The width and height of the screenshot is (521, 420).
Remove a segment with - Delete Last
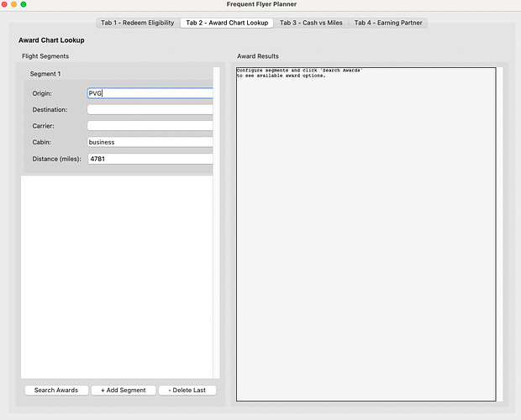click(187, 390)
